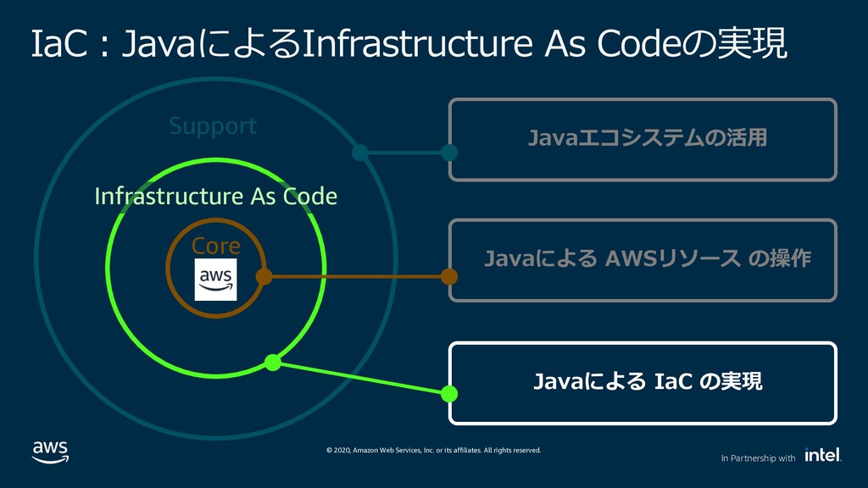Select the 'Javaエコシステムの活用' box
868x488 pixels.
tap(643, 140)
